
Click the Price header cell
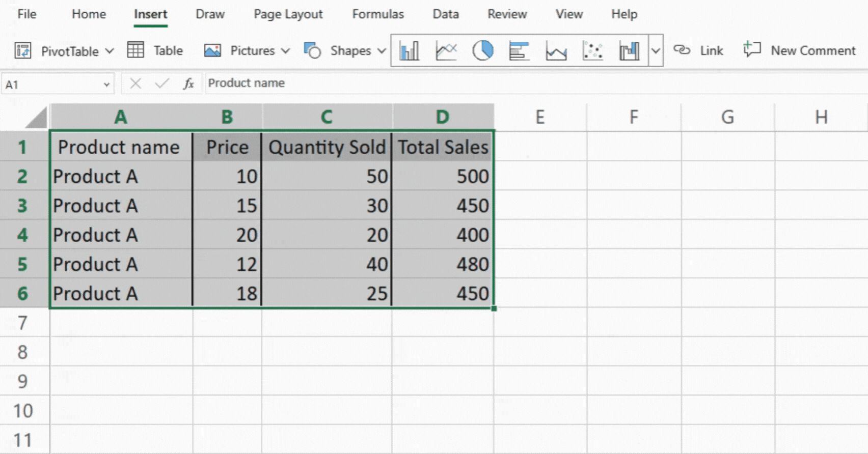tap(227, 147)
